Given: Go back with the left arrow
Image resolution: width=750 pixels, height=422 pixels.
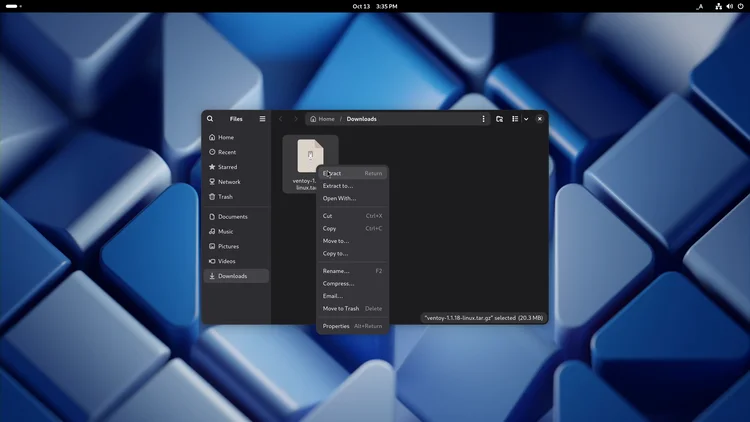Looking at the screenshot, I should point(281,119).
